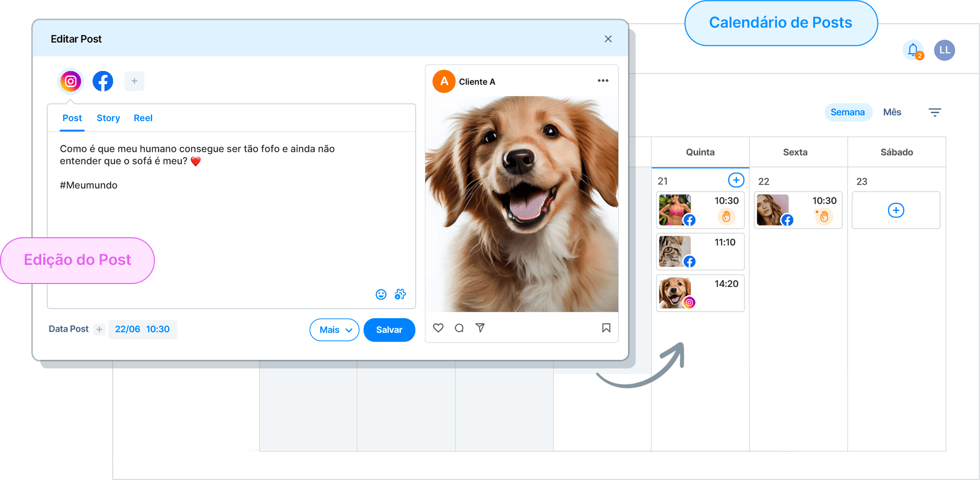
Task: Click the bookmark icon in preview
Action: (606, 328)
